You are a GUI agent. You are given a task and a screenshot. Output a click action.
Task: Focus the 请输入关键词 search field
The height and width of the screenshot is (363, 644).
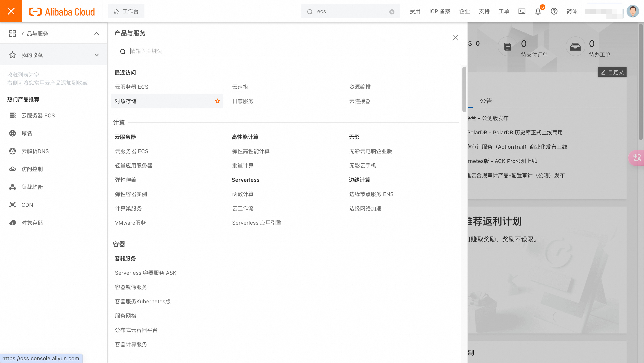(287, 51)
